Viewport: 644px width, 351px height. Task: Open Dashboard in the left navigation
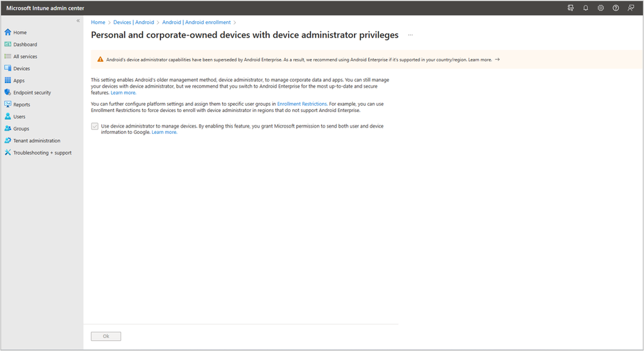pos(25,44)
